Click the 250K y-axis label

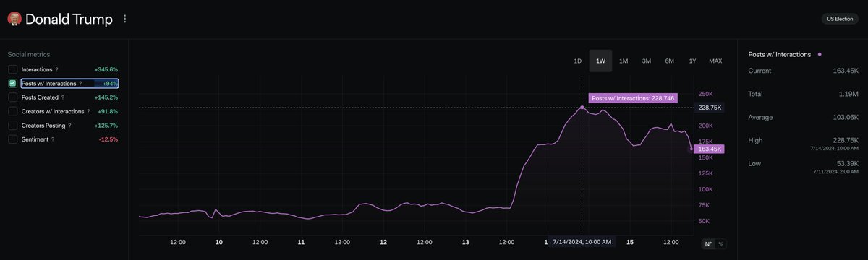tap(705, 94)
